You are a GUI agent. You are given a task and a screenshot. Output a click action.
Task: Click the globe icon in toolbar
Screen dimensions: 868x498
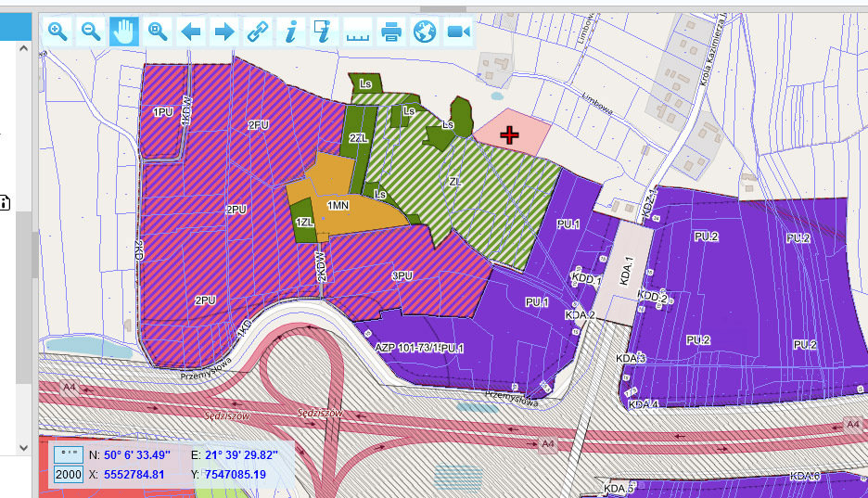click(x=424, y=32)
